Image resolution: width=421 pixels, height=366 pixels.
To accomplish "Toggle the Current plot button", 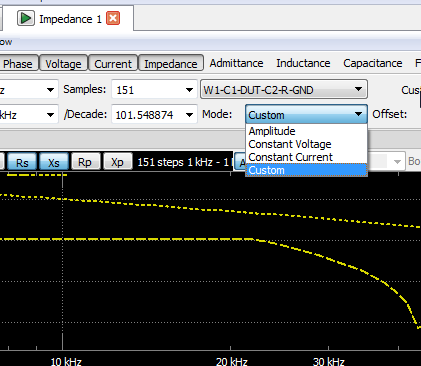I will tap(113, 63).
